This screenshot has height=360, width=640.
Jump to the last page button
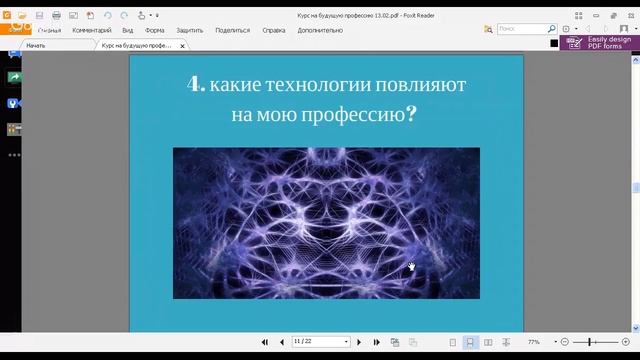[376, 342]
